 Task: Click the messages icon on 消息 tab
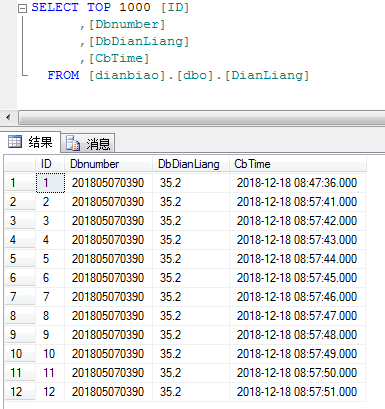(73, 143)
